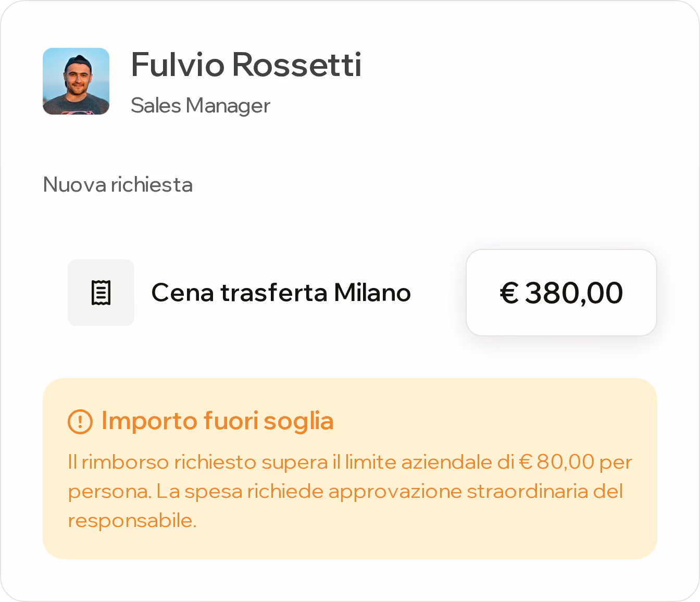
Task: Click the exclamation warning icon
Action: (80, 421)
